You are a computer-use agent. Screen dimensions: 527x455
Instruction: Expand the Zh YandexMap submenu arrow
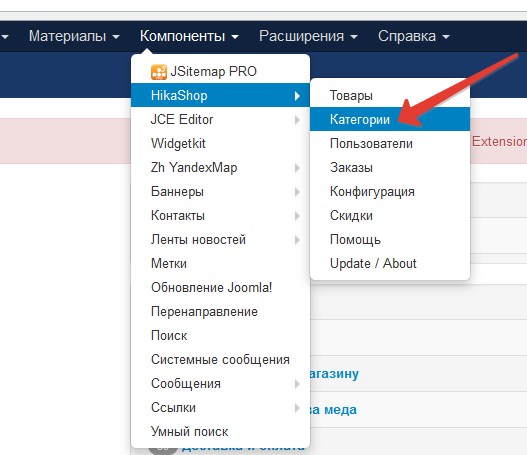tap(297, 168)
